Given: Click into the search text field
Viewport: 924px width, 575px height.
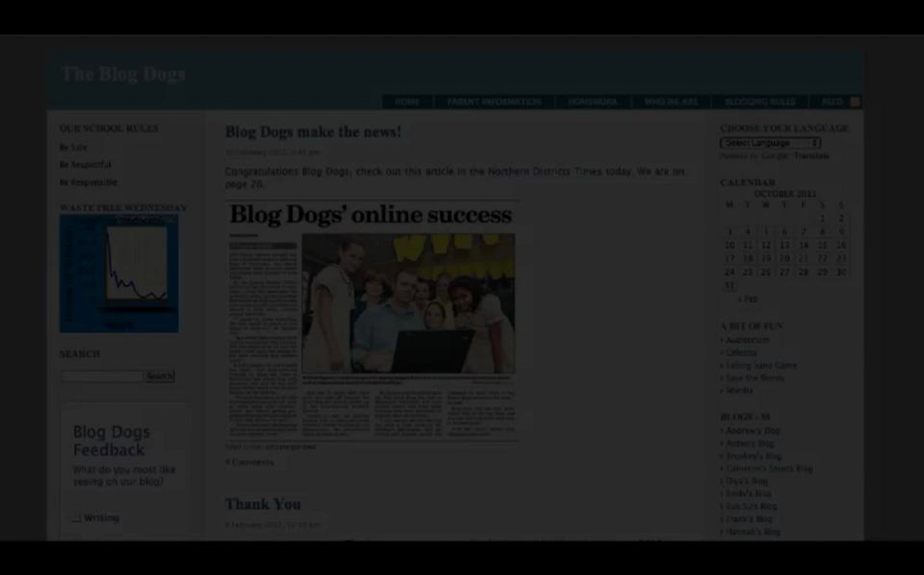Looking at the screenshot, I should pyautogui.click(x=102, y=376).
